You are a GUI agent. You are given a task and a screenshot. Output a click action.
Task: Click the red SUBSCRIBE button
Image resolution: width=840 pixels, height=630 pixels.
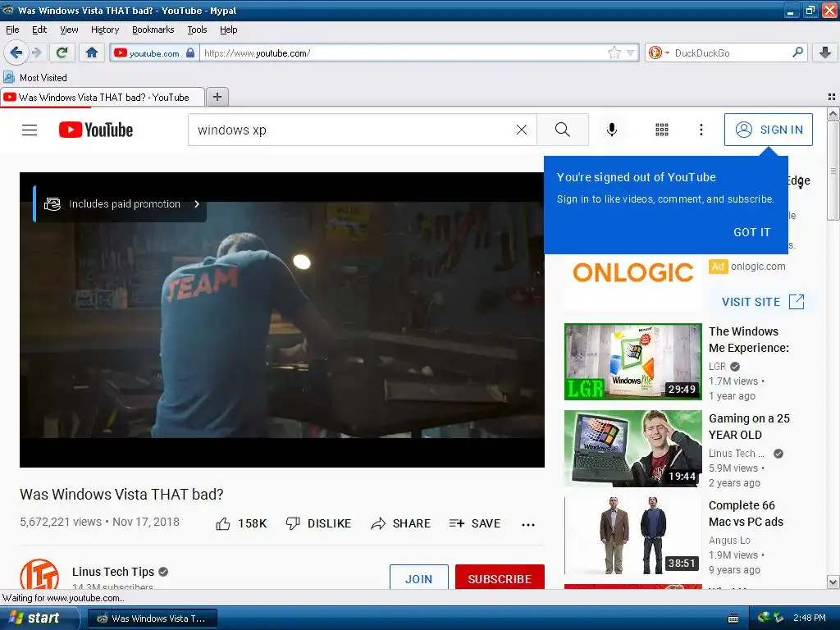coord(500,577)
